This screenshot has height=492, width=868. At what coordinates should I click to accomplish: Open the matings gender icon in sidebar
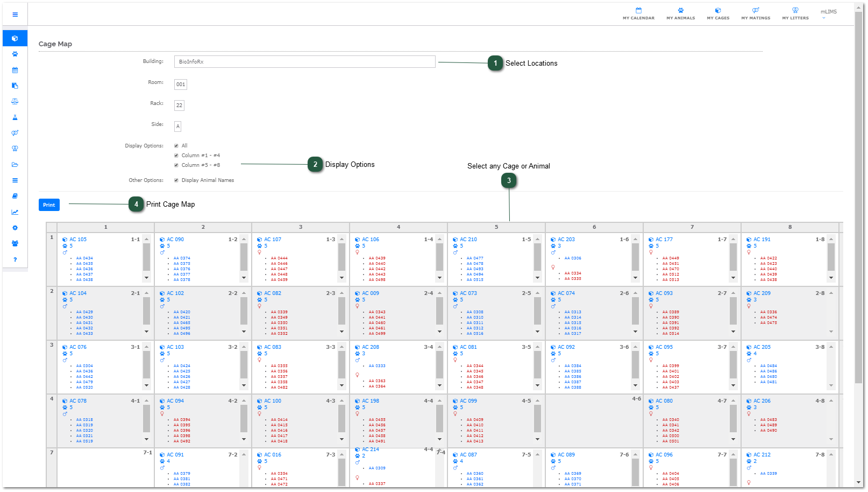[15, 133]
